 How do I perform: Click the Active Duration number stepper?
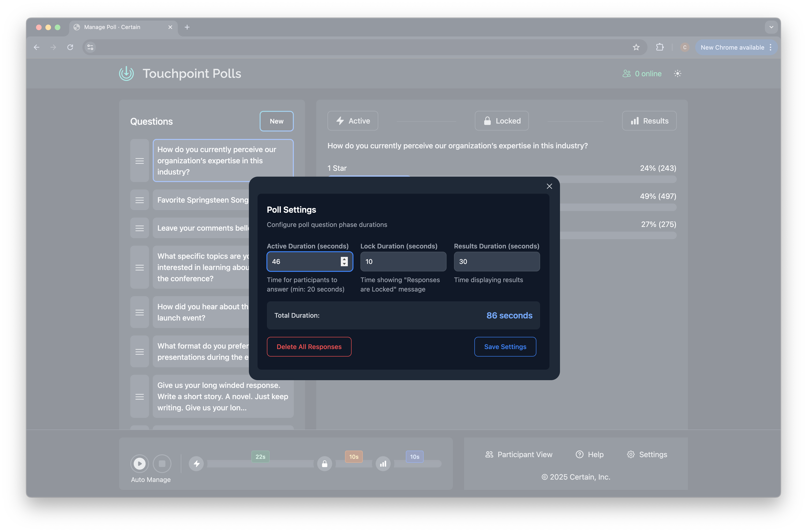pyautogui.click(x=344, y=262)
